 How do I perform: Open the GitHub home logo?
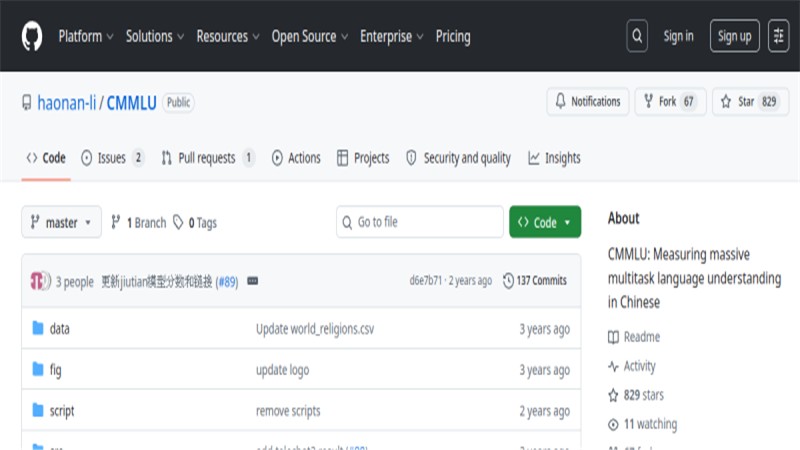[32, 36]
